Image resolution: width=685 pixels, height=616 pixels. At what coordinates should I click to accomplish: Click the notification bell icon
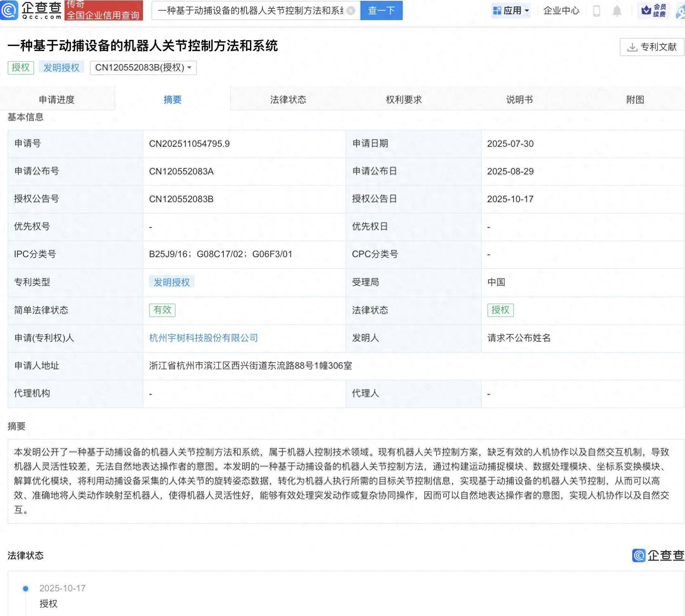(616, 11)
